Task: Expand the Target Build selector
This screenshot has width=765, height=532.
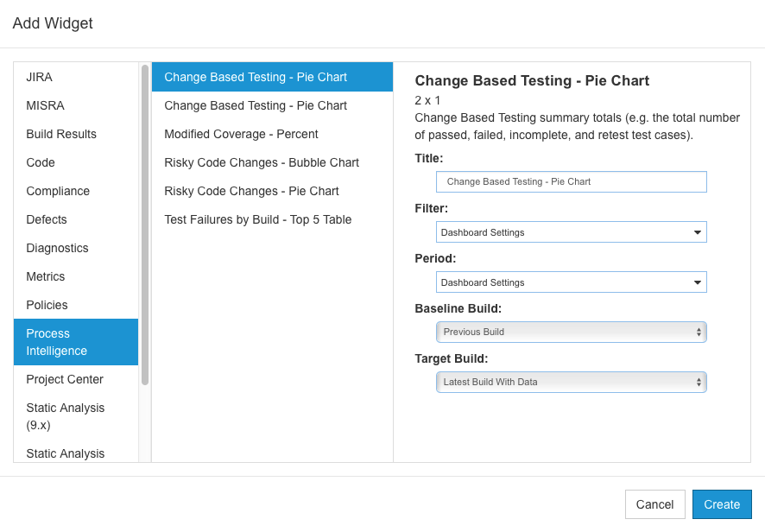Action: 572,383
